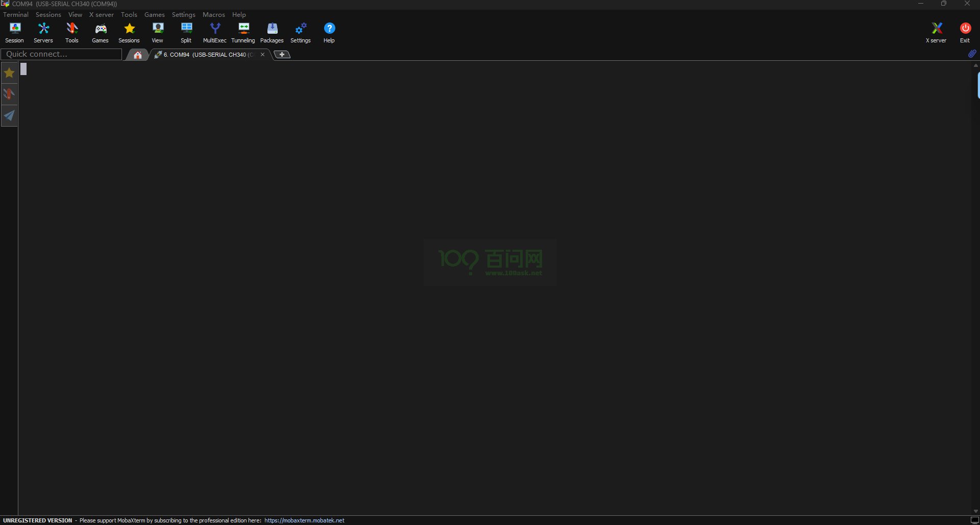The image size is (980, 525).
Task: Click the X server icon
Action: click(936, 33)
